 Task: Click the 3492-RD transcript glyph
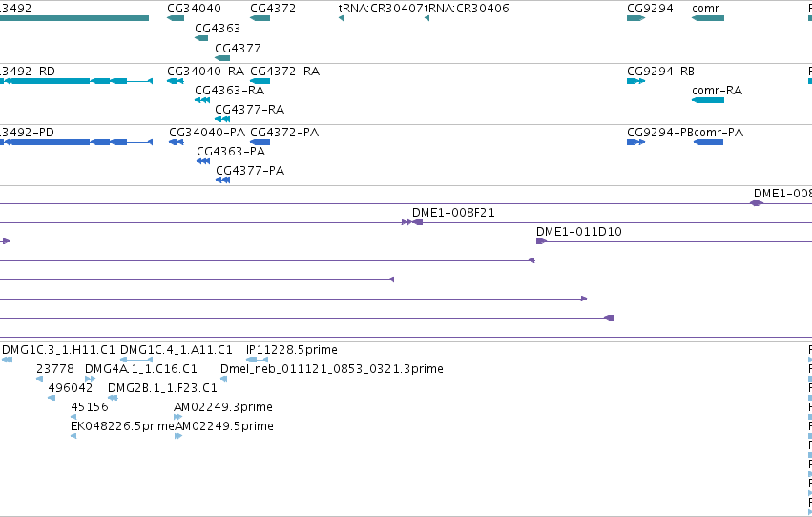pos(76,81)
